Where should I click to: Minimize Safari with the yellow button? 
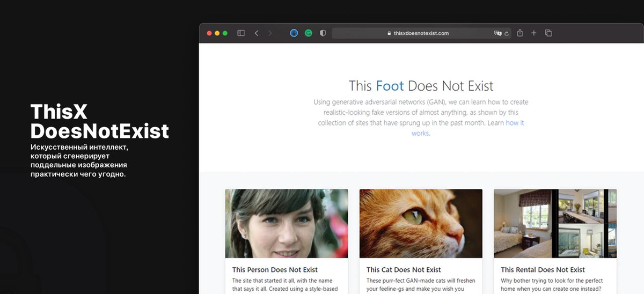pos(217,33)
